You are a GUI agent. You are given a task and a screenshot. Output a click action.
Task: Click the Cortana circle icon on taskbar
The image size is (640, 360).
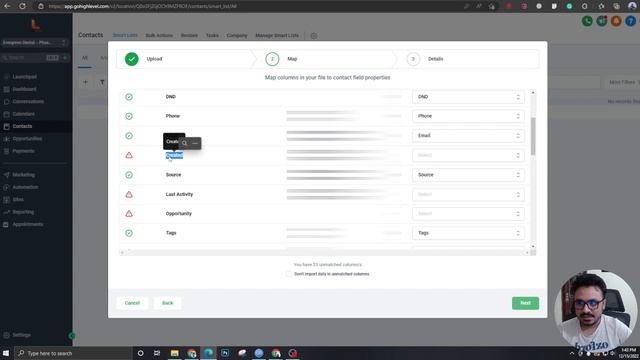point(140,353)
